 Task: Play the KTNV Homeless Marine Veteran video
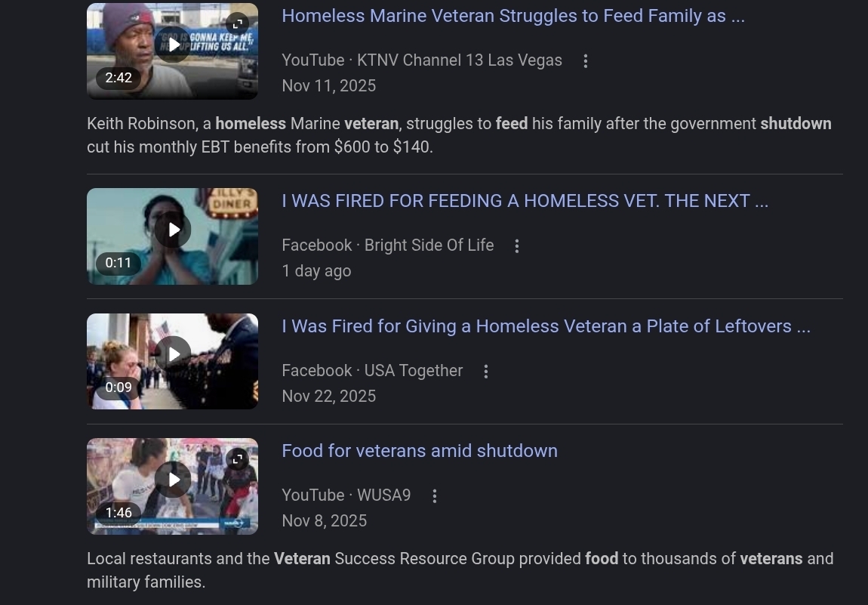(x=173, y=45)
